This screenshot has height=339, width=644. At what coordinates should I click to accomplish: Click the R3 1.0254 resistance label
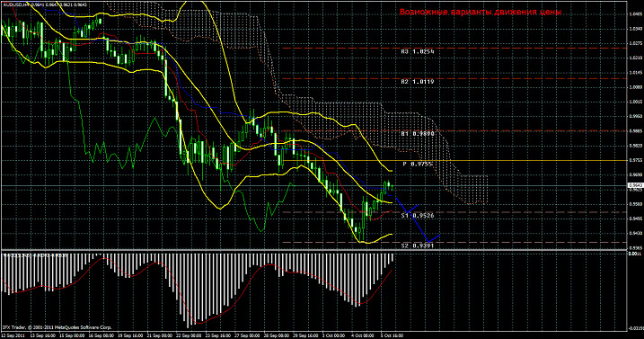(x=418, y=52)
